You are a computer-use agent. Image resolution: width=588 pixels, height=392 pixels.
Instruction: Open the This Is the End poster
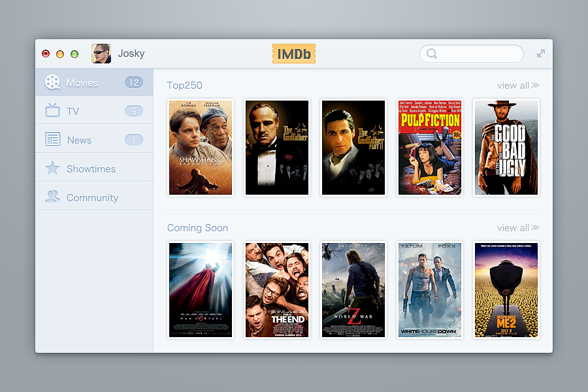point(277,290)
